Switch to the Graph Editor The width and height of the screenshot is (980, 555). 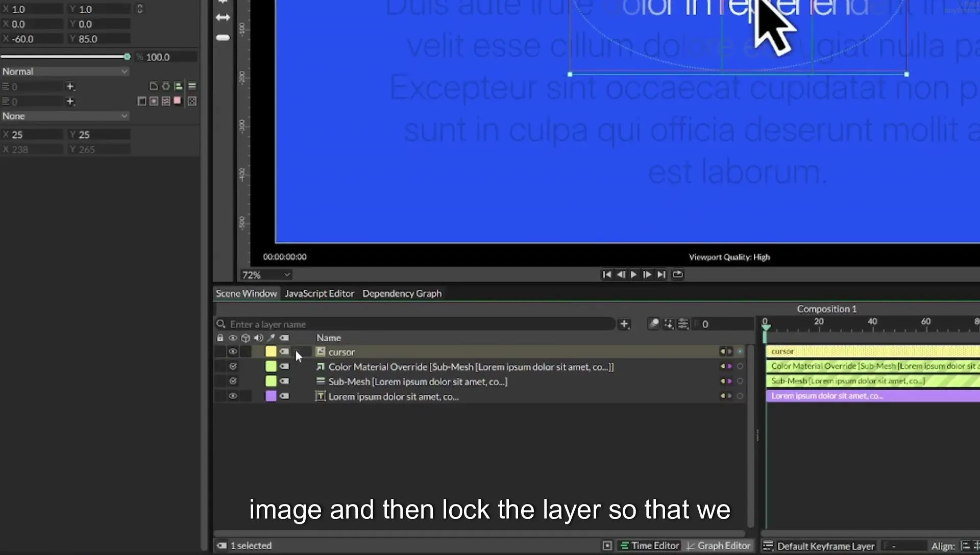pyautogui.click(x=718, y=546)
